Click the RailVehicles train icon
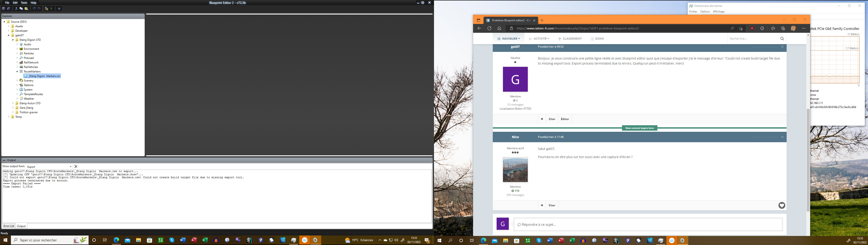The height and width of the screenshot is (245, 868). point(21,67)
